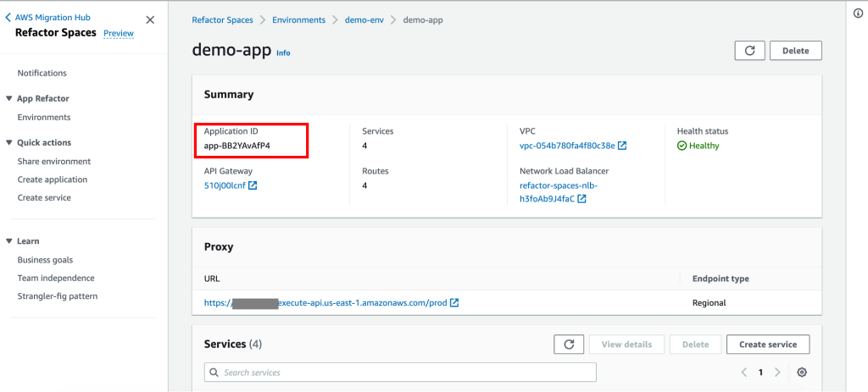Click external link icon beside Network Load Balancer name
This screenshot has width=868, height=392.
581,199
